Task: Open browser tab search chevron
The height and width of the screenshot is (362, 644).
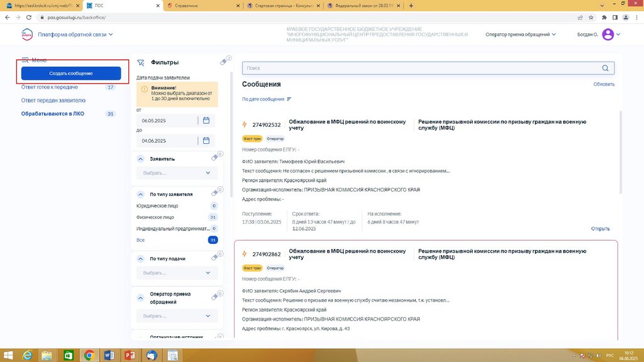Action: 602,5
